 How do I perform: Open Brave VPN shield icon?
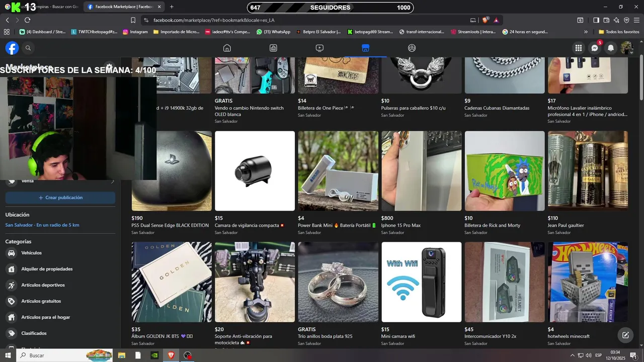tap(626, 20)
